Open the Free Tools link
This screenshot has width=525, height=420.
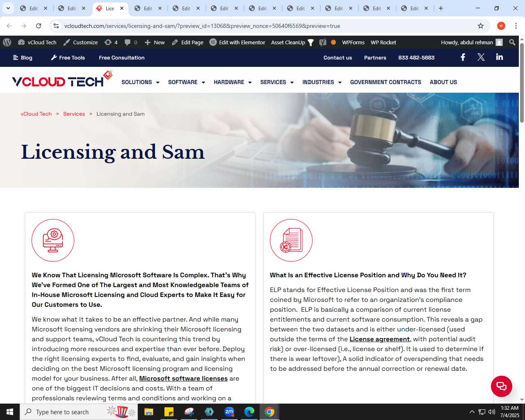(68, 58)
